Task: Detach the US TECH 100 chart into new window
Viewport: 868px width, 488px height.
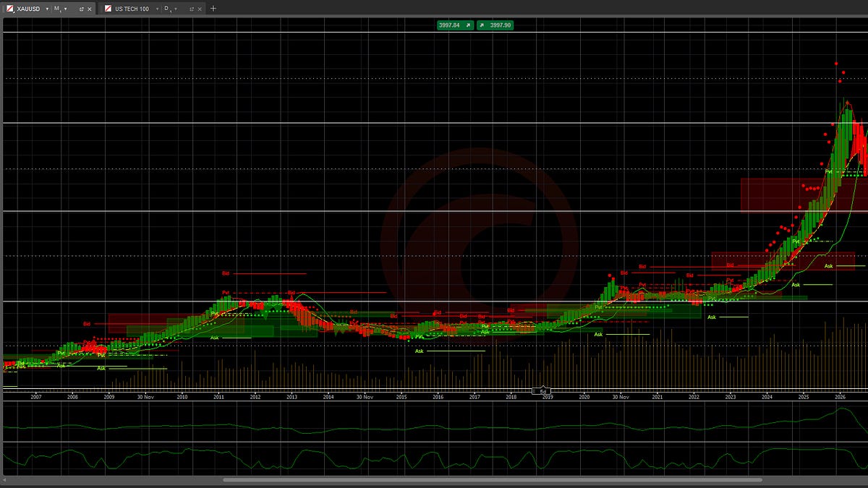Action: pyautogui.click(x=191, y=9)
